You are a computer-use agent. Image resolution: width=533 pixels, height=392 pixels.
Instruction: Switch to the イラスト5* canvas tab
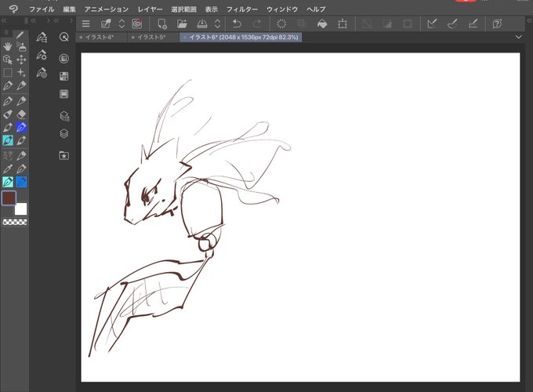(x=154, y=37)
